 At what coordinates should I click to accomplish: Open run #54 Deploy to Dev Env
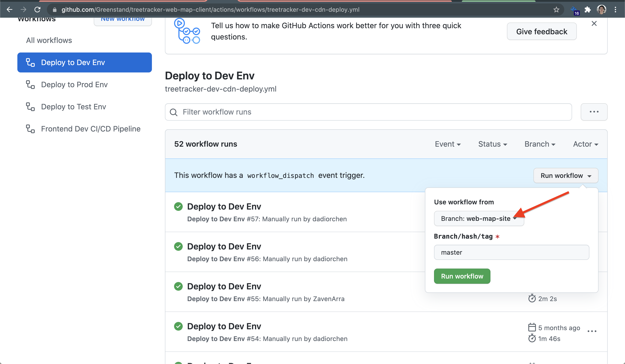tap(224, 326)
